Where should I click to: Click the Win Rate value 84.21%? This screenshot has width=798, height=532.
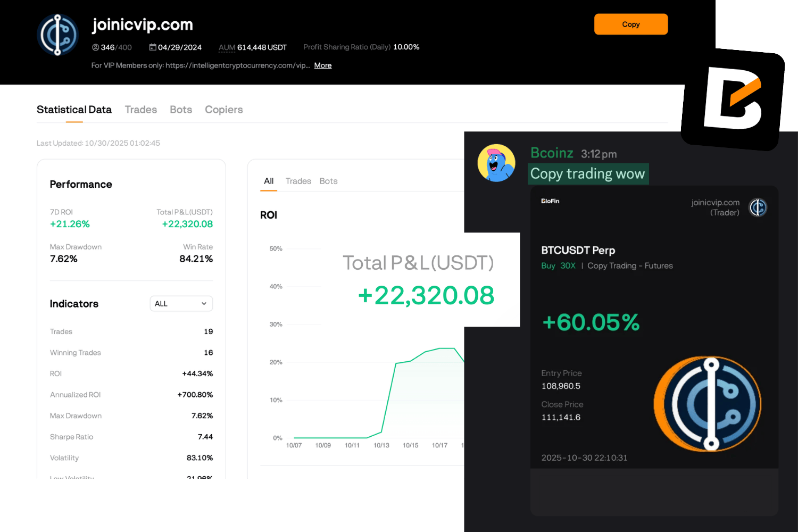tap(196, 259)
